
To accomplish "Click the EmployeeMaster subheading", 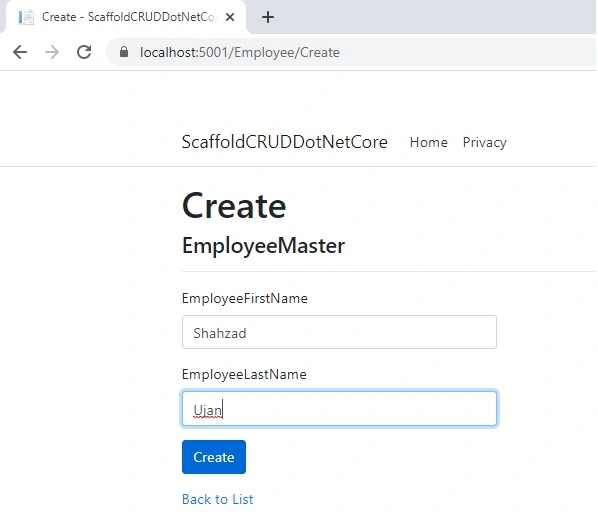I will (x=264, y=246).
